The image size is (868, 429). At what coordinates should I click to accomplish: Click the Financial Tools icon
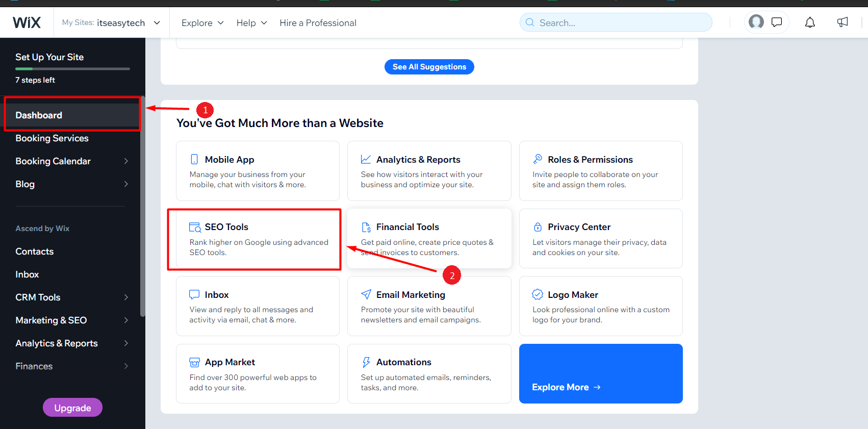[x=366, y=227]
